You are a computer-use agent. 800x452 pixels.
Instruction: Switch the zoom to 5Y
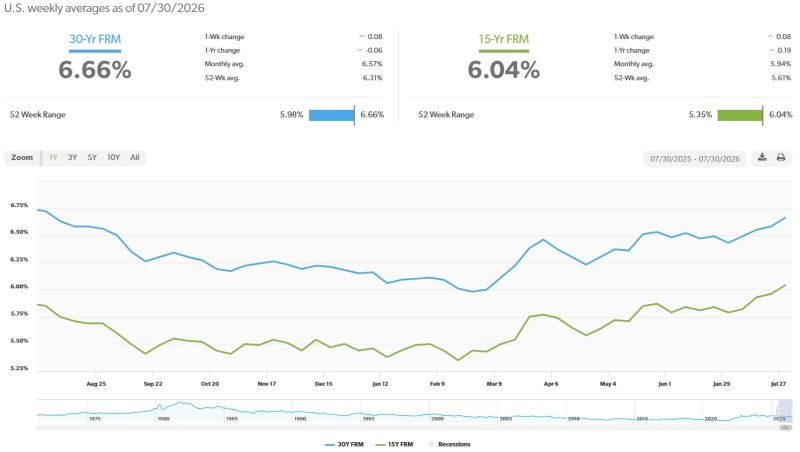click(x=92, y=158)
